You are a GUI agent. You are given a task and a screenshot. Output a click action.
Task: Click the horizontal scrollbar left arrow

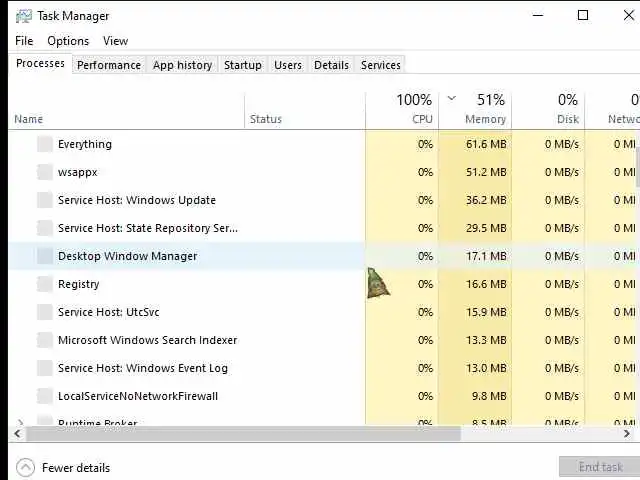(18, 433)
